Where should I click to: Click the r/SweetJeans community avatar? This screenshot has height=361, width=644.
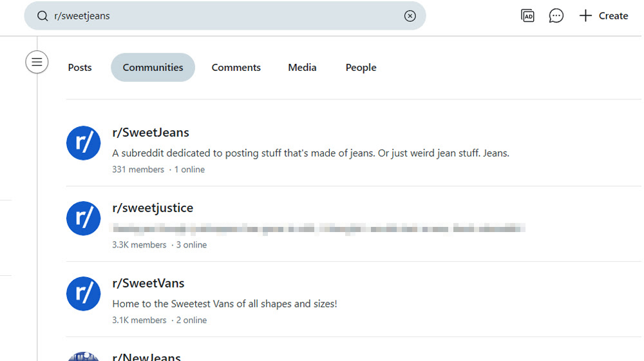83,143
